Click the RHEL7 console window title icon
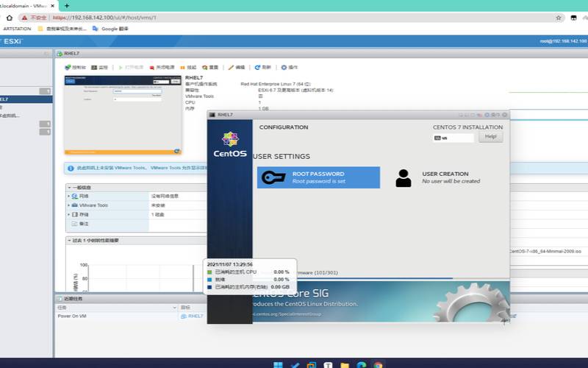 tap(212, 115)
